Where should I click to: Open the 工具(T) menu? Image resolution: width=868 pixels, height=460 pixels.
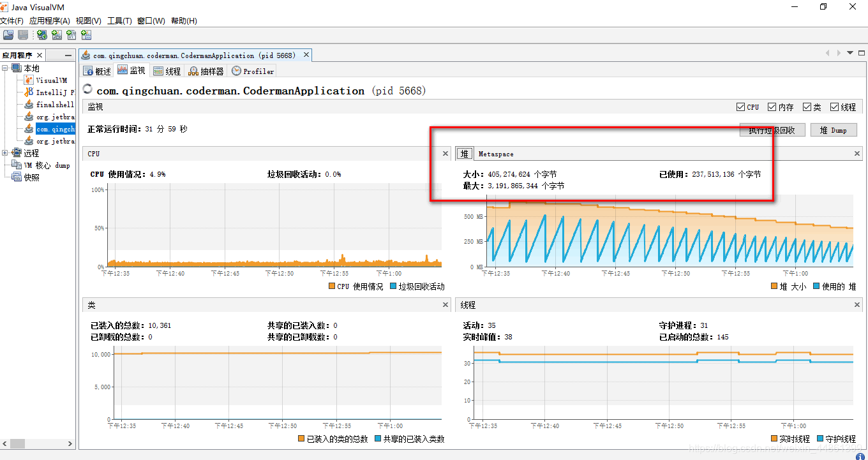click(x=119, y=21)
